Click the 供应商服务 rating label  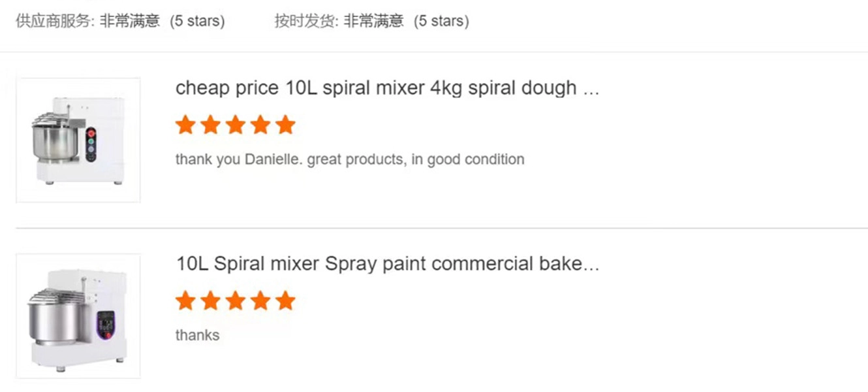point(55,21)
